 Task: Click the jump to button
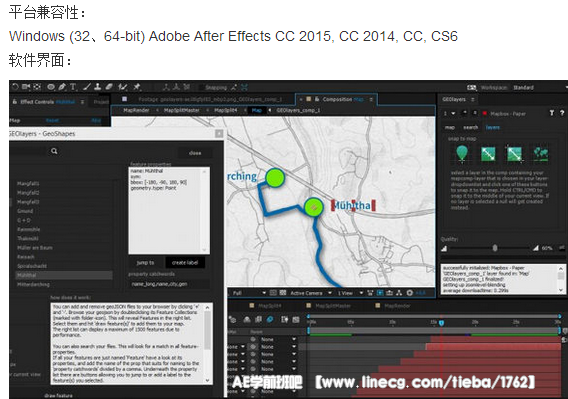point(146,263)
